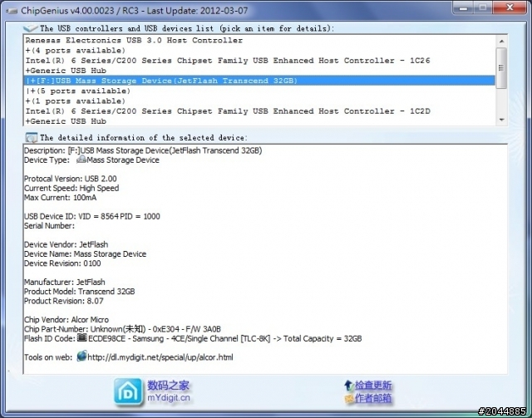Minimize the ChipGenius window

pyautogui.click(x=463, y=7)
